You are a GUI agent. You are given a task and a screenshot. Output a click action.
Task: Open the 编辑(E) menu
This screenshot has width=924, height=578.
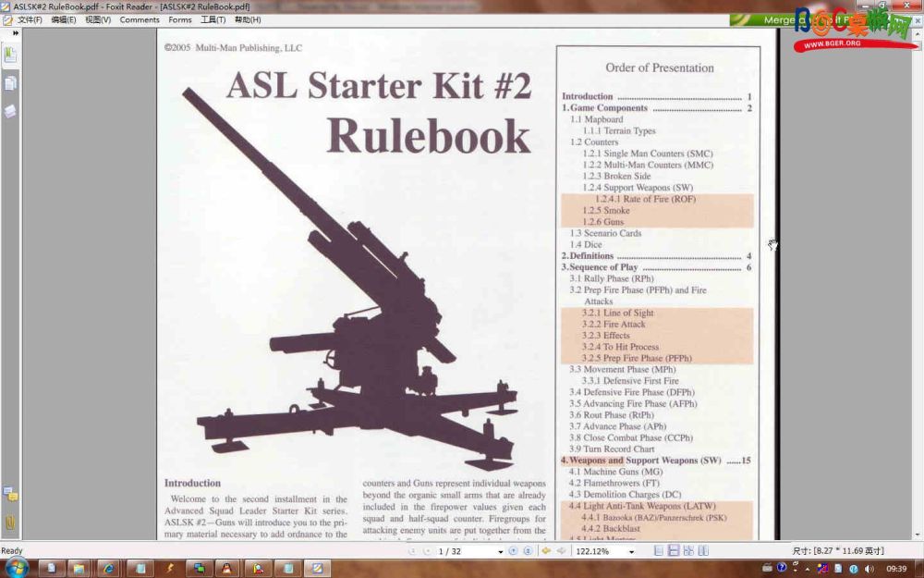(63, 19)
